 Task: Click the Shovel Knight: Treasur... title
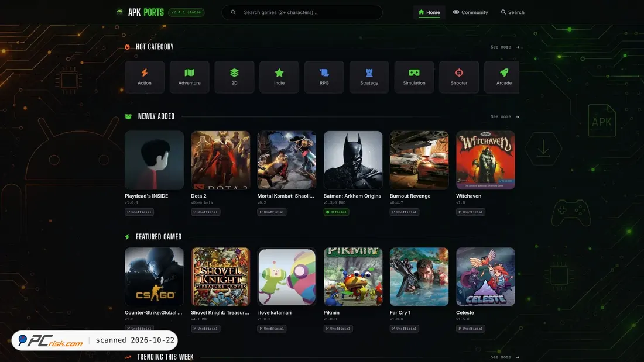point(220,313)
